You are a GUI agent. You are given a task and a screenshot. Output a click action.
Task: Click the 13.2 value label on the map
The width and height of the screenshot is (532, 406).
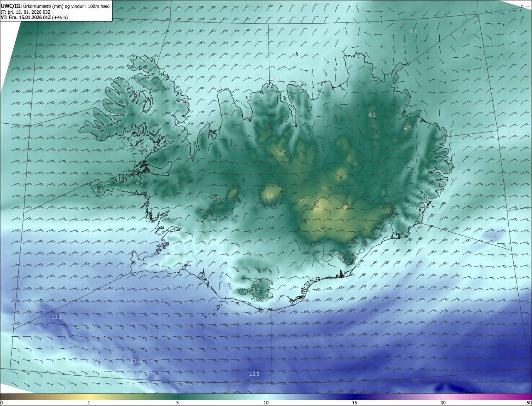tap(57, 317)
